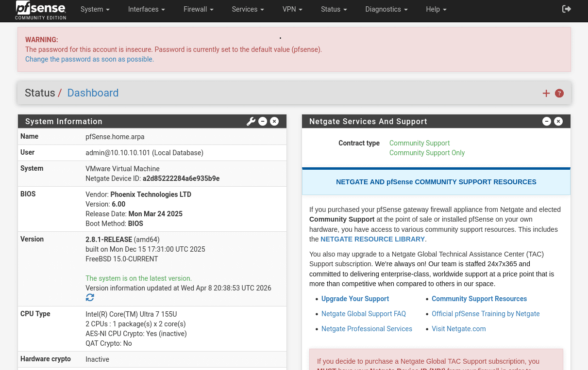The image size is (588, 370).
Task: Click the System Information widget title
Action: [x=64, y=121]
